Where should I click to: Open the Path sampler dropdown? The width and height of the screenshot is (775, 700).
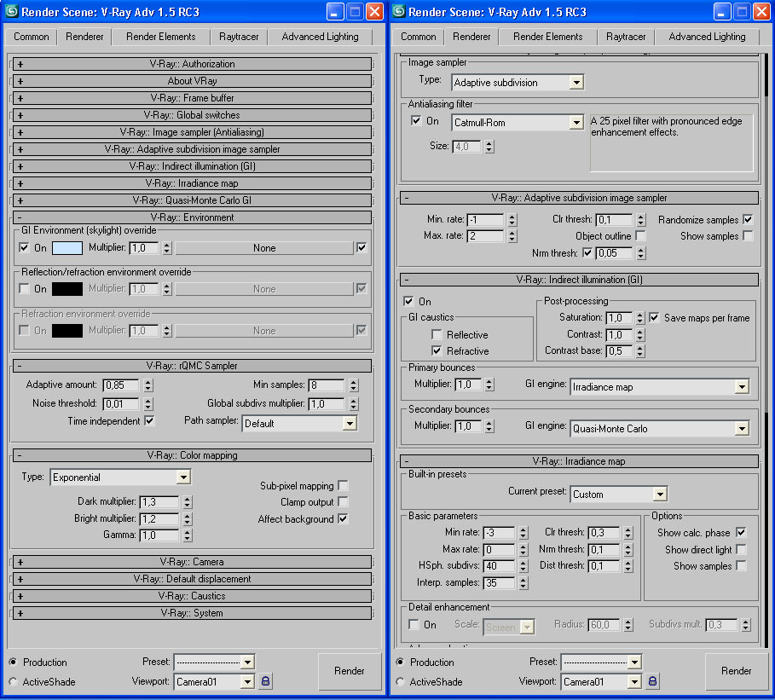299,423
